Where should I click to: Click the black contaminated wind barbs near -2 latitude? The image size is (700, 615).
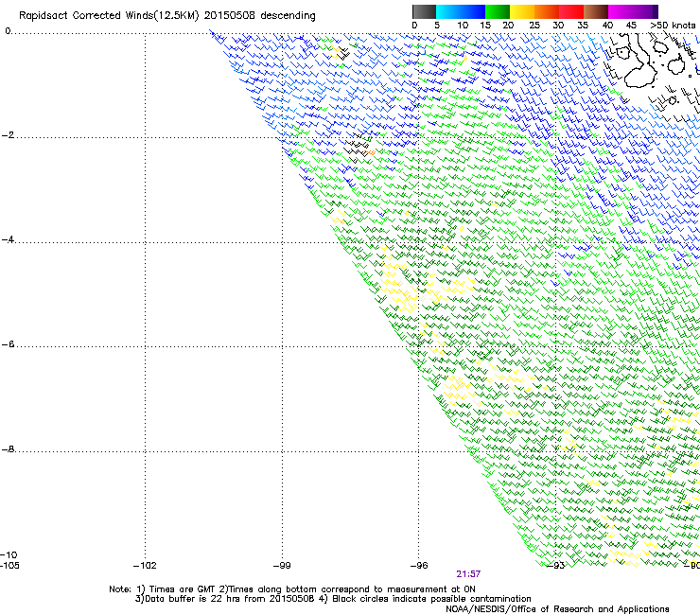358,148
